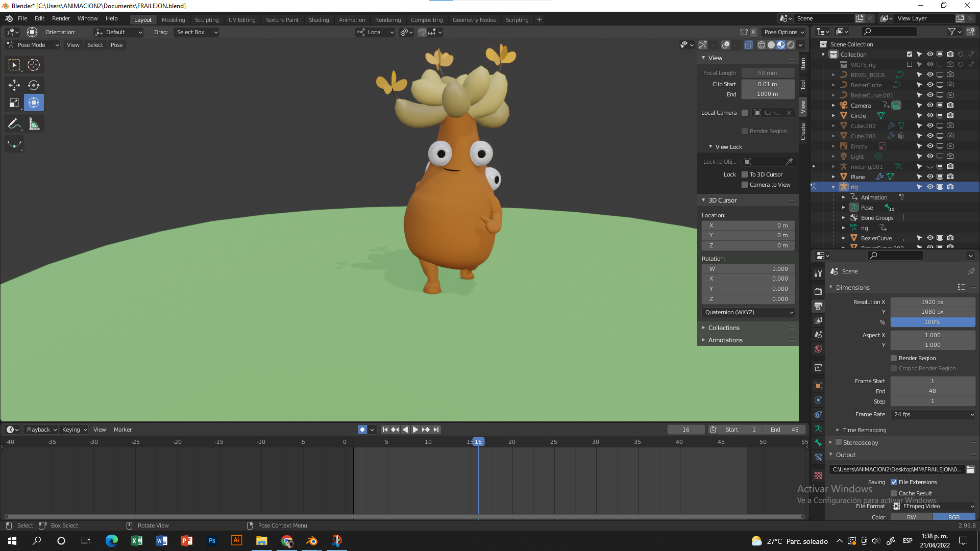This screenshot has height=551, width=980.
Task: Select the Rotate tool icon
Action: pyautogui.click(x=34, y=85)
